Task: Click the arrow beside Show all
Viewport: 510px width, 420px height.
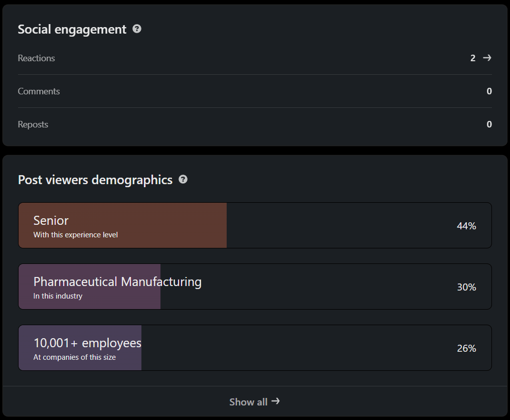Action: [x=275, y=401]
